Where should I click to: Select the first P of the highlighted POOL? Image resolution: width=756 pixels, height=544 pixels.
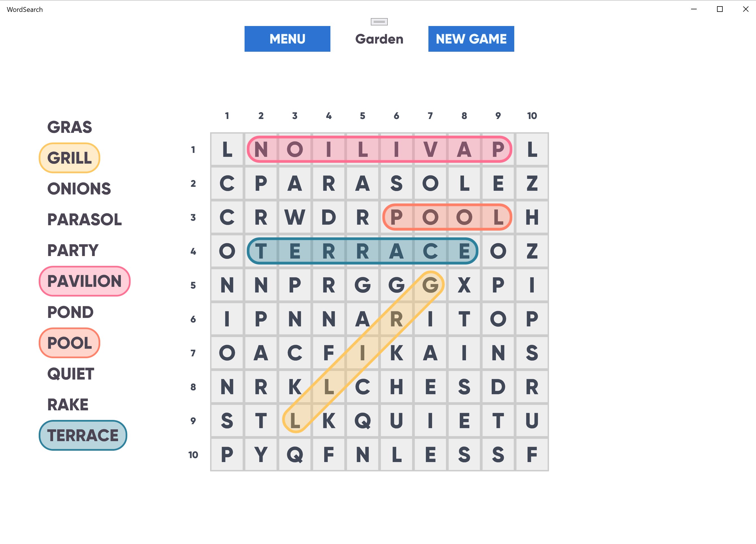pyautogui.click(x=396, y=218)
